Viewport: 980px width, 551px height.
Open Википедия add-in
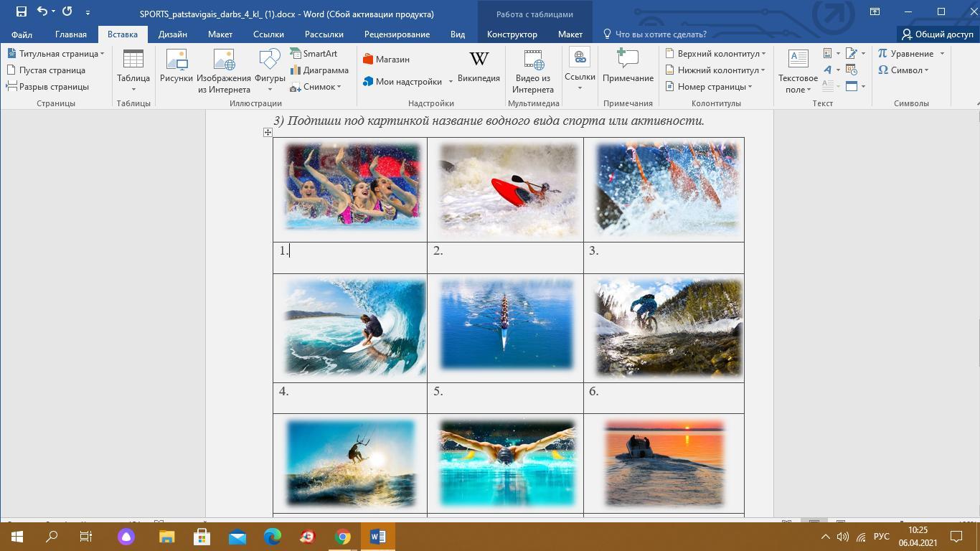(479, 67)
